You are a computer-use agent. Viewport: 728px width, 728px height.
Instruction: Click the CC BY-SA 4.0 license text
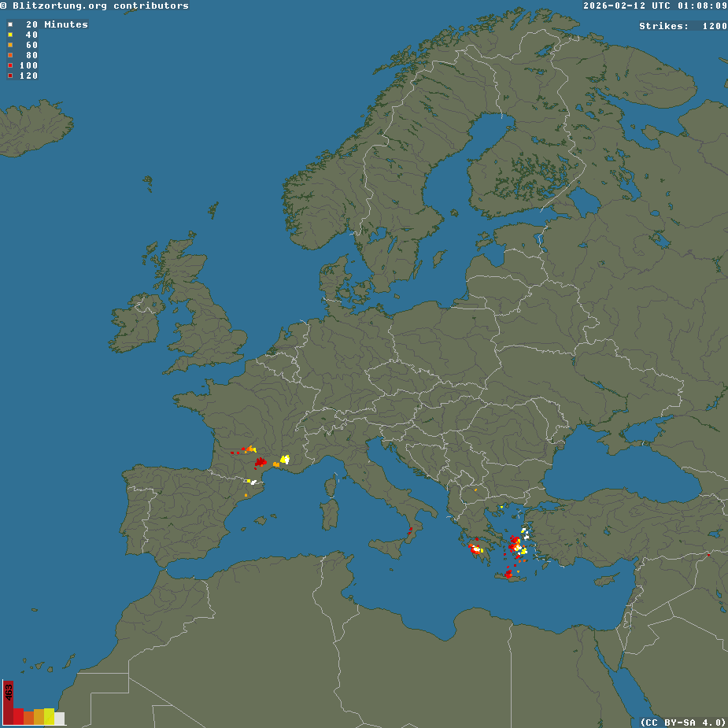point(682,722)
